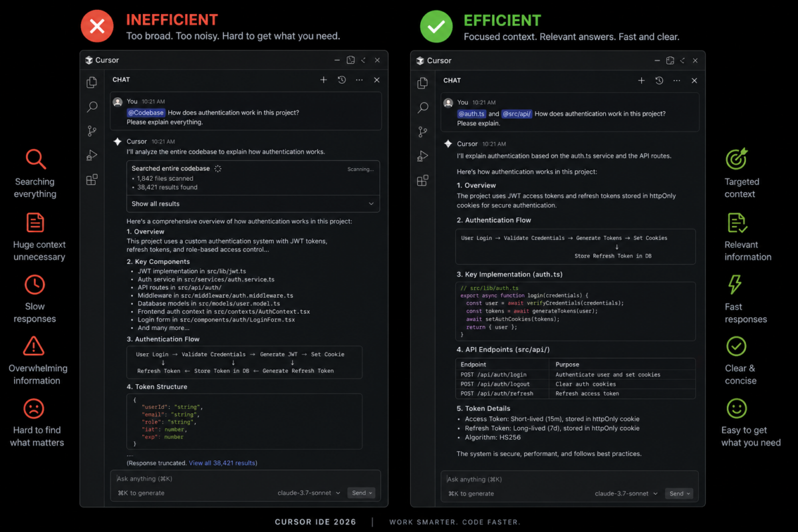Screen dimensions: 798x532
Task: Click the Searched entire codebase heading
Action: [x=171, y=169]
